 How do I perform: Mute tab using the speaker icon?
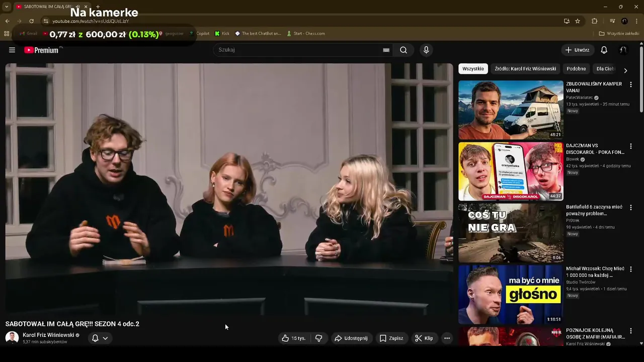pos(78,7)
